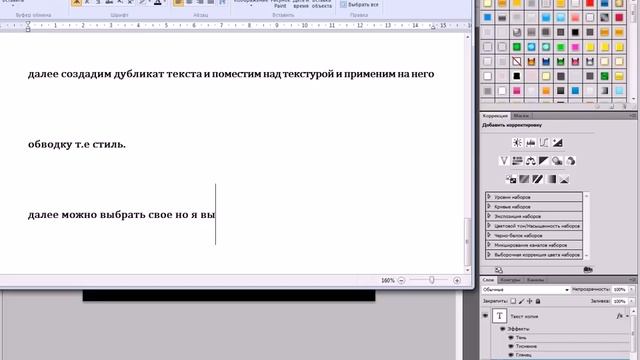Click the lock position (cross) icon

pos(530,301)
